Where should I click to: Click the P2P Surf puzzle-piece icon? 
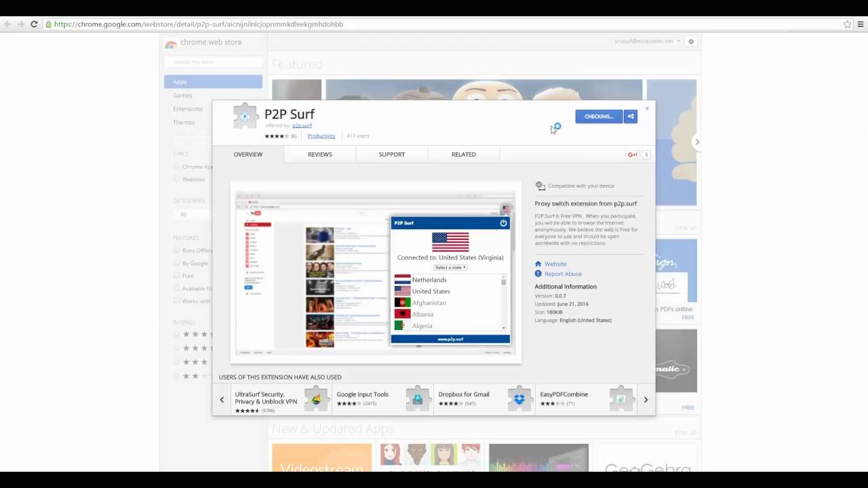245,116
